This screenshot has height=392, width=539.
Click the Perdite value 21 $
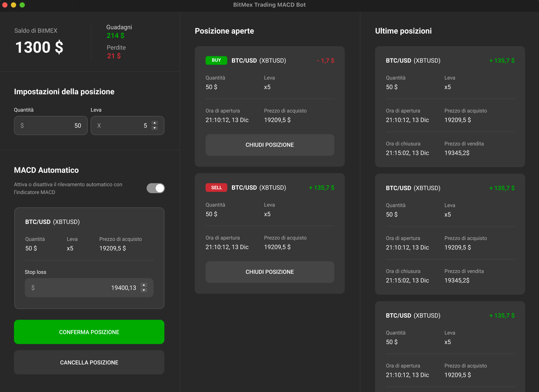114,56
